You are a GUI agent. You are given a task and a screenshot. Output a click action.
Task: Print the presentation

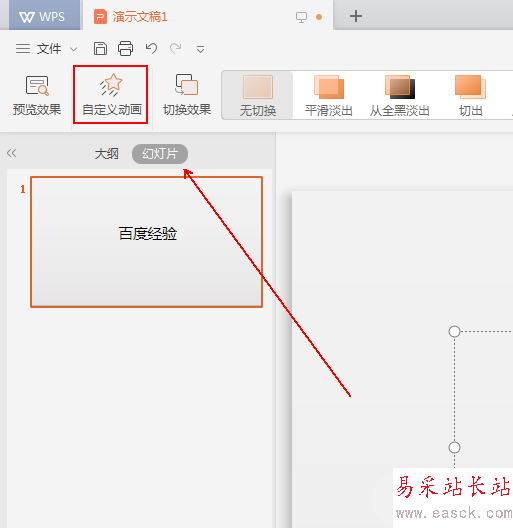click(x=126, y=49)
